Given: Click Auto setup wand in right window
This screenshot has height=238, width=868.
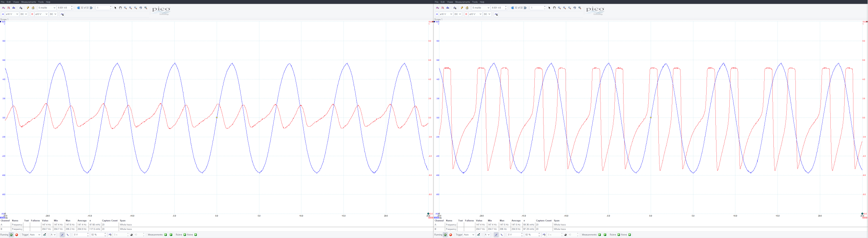Looking at the screenshot, I should 462,8.
